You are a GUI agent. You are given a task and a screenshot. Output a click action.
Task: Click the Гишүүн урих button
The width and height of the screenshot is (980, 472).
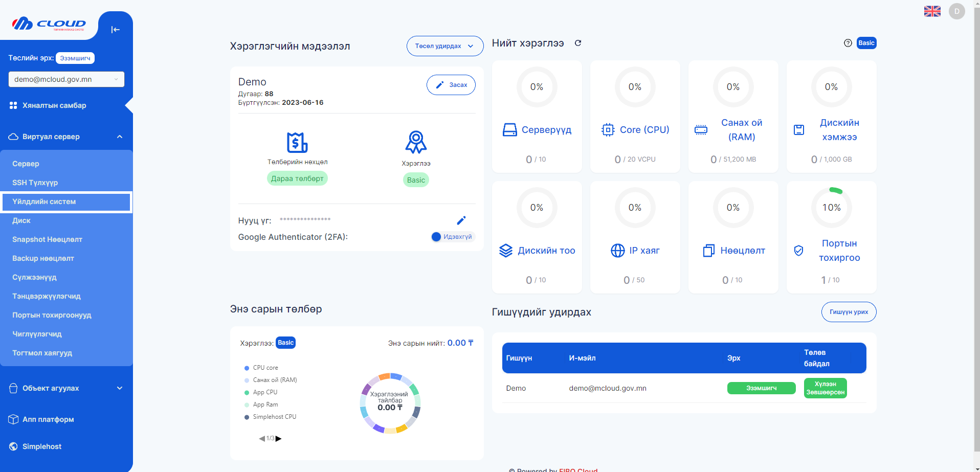[x=848, y=312]
